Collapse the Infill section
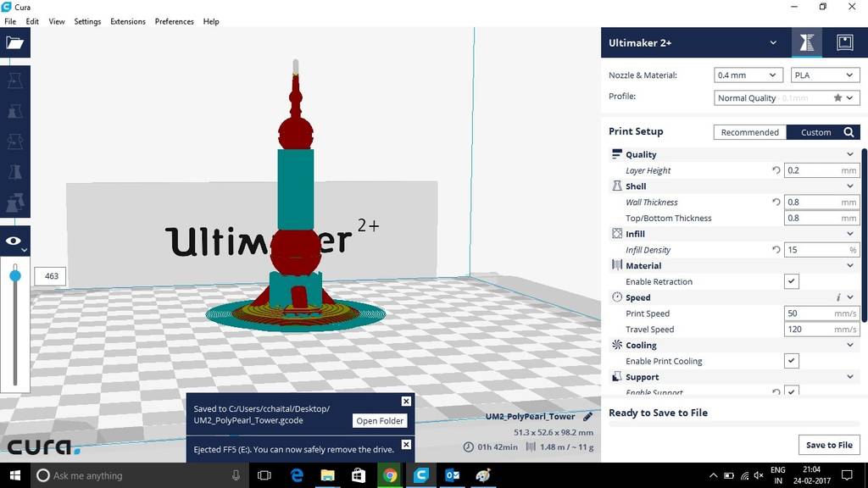The width and height of the screenshot is (868, 488). (x=849, y=234)
